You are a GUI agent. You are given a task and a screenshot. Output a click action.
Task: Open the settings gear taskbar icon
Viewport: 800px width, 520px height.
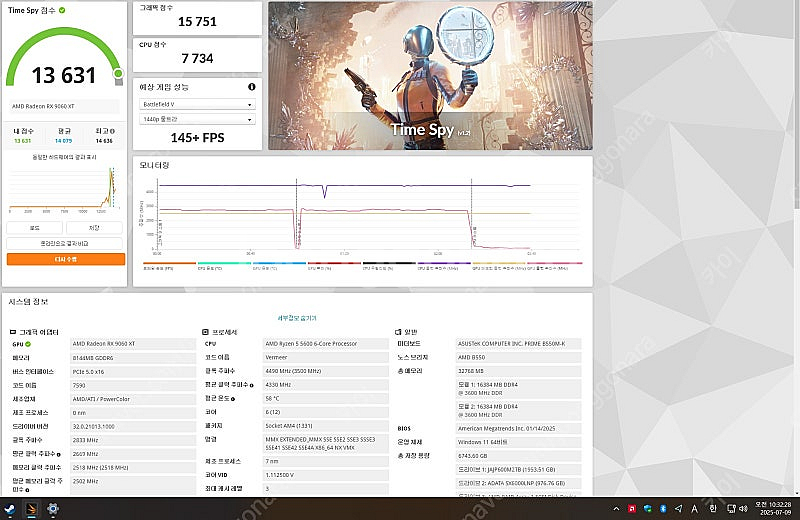[x=52, y=509]
